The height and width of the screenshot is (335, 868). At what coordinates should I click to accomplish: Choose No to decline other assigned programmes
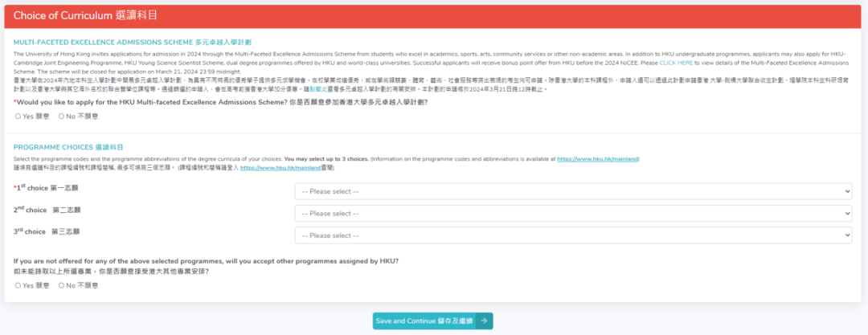61,286
